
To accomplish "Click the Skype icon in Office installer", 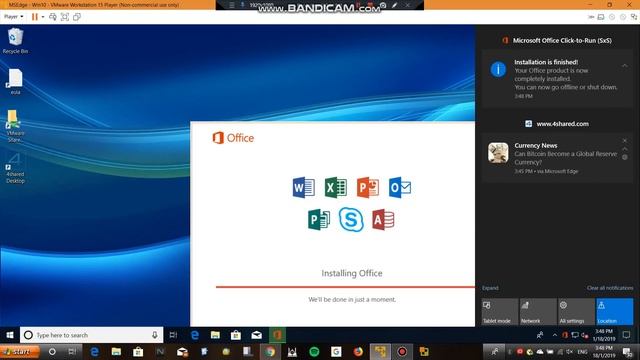I will [351, 220].
